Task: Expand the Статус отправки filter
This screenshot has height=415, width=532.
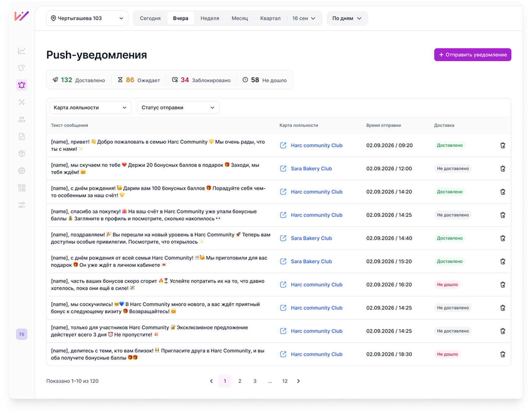Action: pos(178,108)
